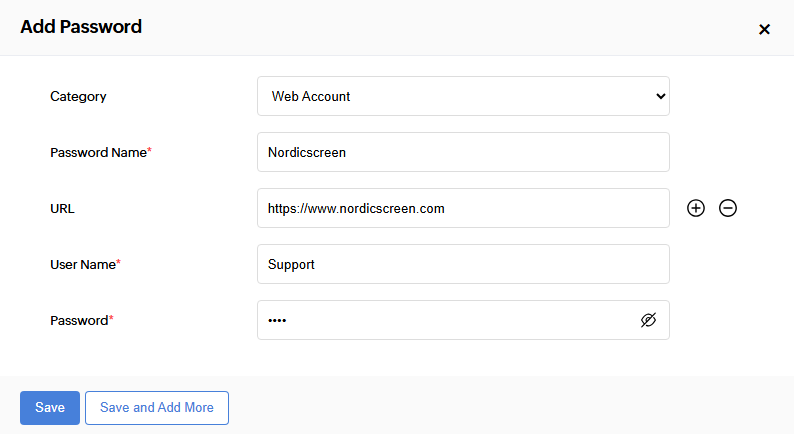Image resolution: width=794 pixels, height=434 pixels.
Task: Add another URL field with plus icon
Action: [696, 208]
